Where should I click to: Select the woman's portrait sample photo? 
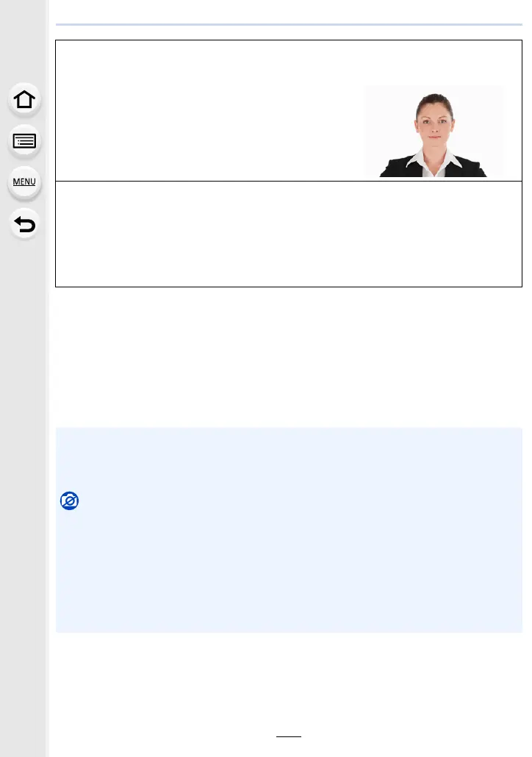(434, 132)
